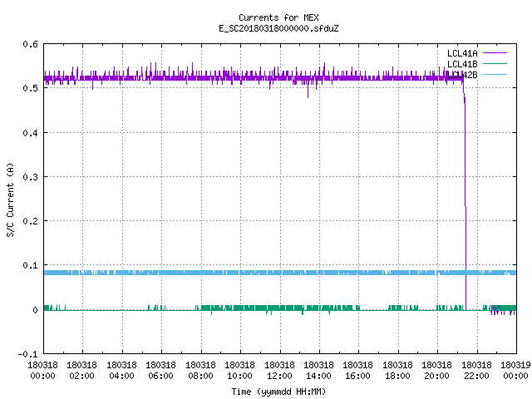Click the y-axis tick value 0.4
This screenshot has height=399, width=532.
[30, 133]
